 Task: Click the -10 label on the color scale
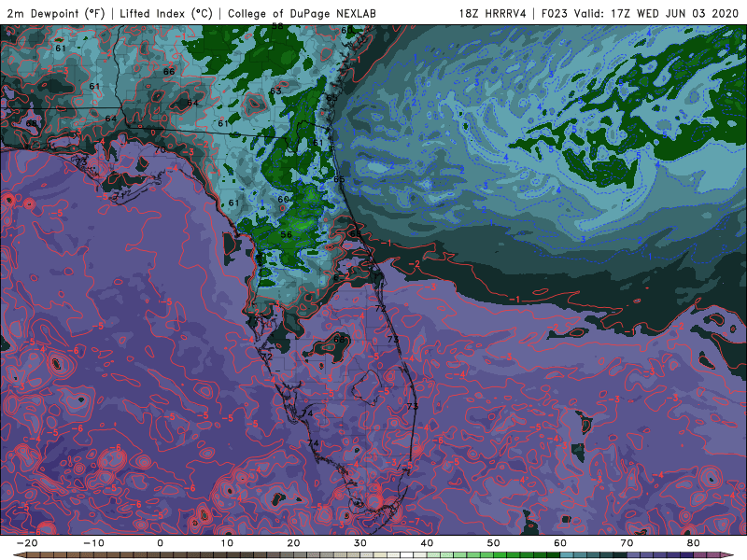[93, 543]
